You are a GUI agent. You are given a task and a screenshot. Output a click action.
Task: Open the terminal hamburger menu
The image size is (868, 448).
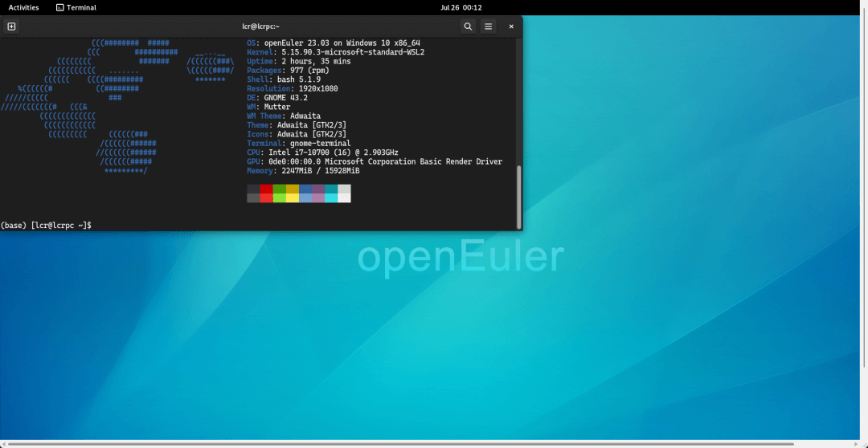click(x=488, y=26)
